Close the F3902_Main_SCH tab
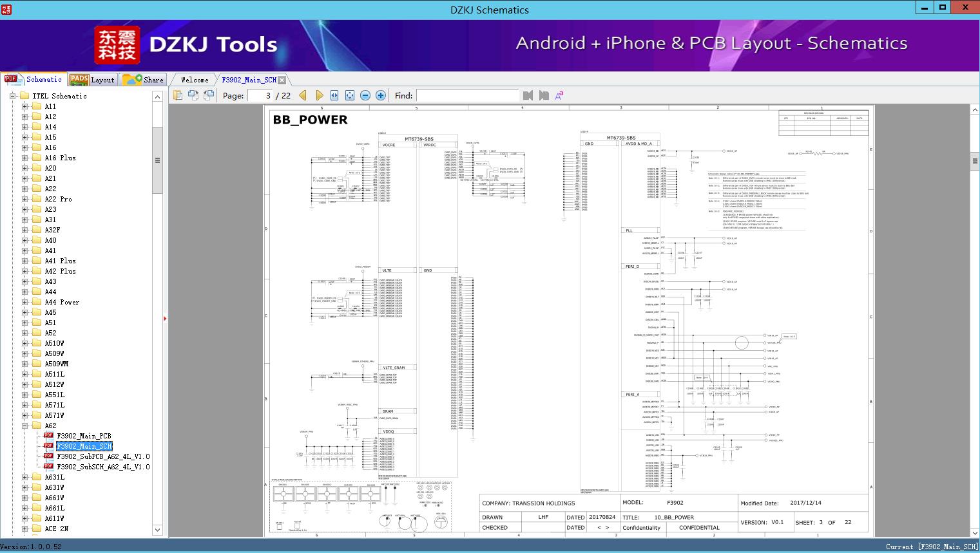 coord(282,80)
